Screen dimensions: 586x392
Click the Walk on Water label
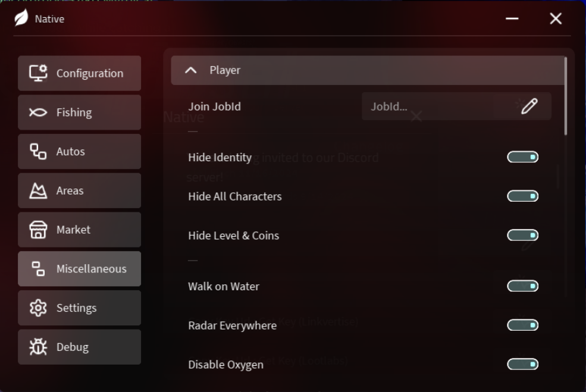pyautogui.click(x=224, y=286)
